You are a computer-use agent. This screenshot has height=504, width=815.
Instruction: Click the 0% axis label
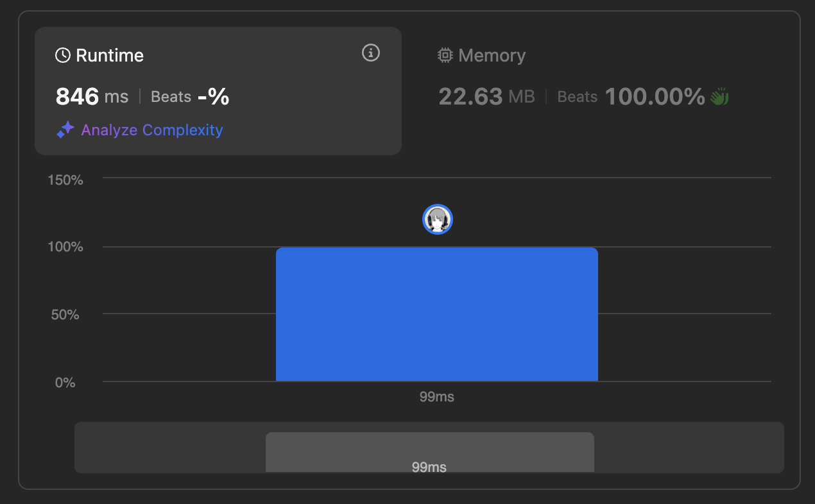[65, 382]
